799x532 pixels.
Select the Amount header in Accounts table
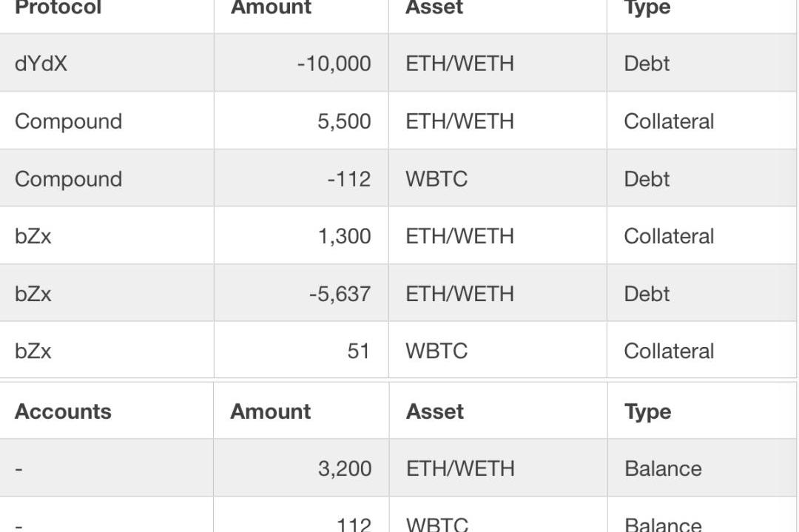coord(271,411)
